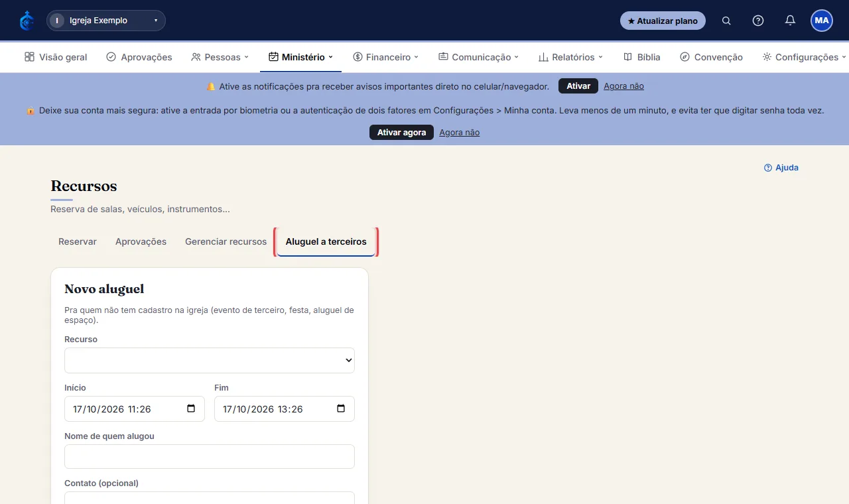Viewport: 849px width, 504px height.
Task: Open the notifications bell icon
Action: [790, 21]
